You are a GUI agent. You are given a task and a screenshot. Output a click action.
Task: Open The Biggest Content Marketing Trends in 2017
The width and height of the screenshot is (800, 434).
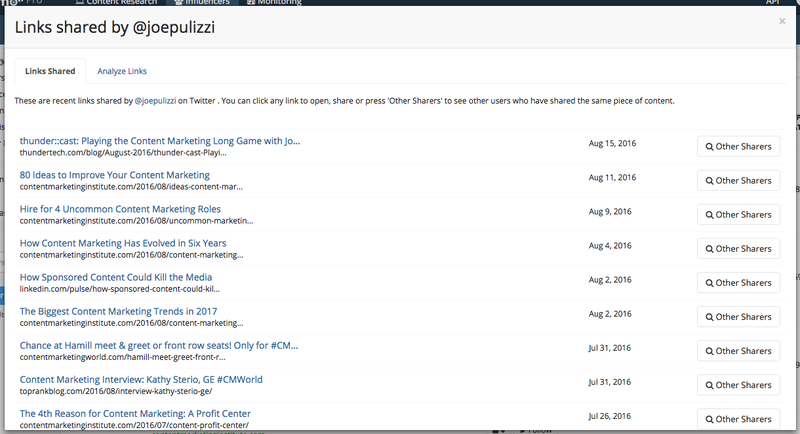coord(118,312)
